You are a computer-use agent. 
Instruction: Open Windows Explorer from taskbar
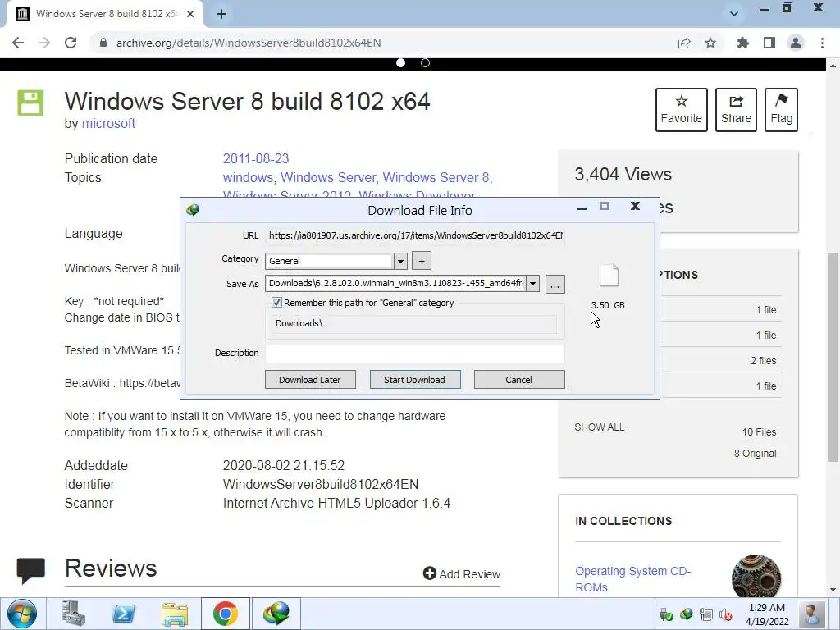coord(176,614)
